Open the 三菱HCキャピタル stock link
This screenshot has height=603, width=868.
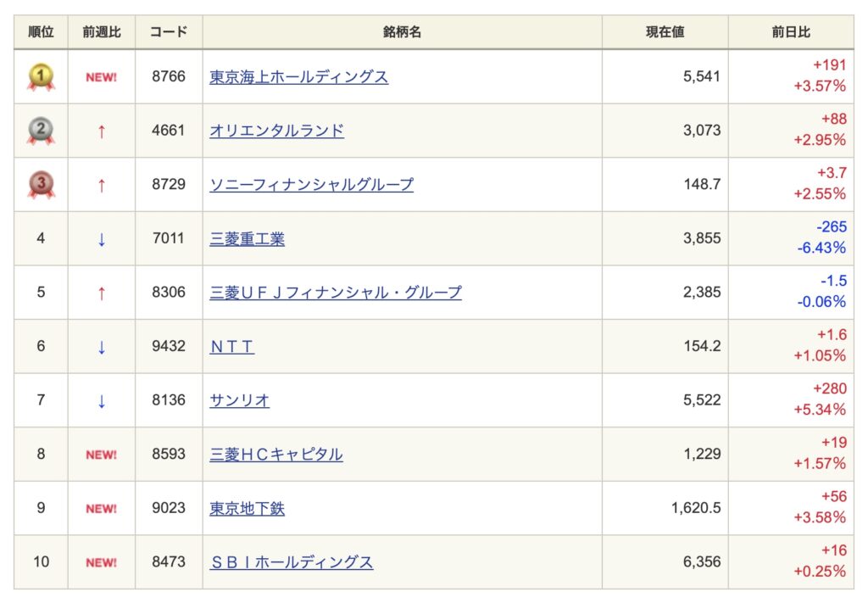coord(276,455)
